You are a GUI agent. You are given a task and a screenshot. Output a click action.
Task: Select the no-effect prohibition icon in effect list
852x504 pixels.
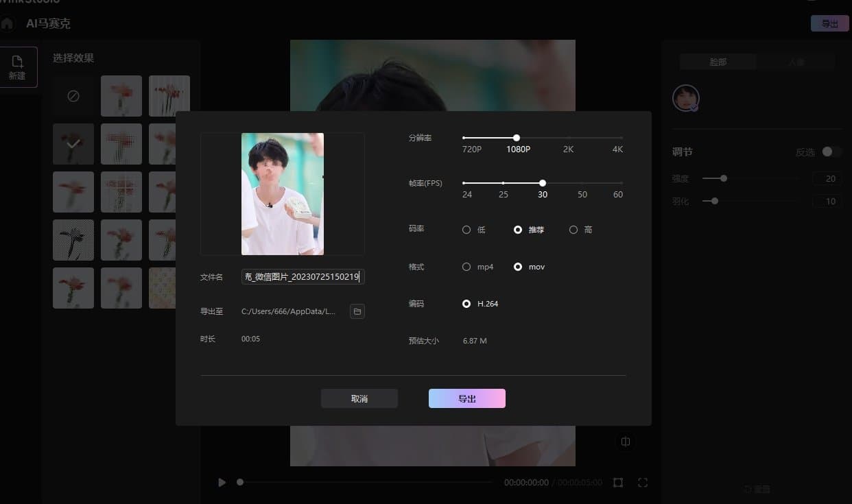tap(73, 95)
